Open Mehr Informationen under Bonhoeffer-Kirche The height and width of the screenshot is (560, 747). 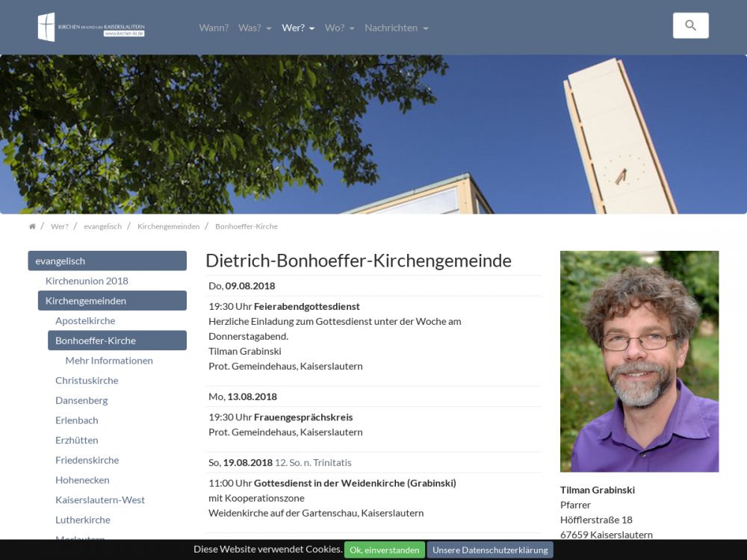tap(109, 360)
